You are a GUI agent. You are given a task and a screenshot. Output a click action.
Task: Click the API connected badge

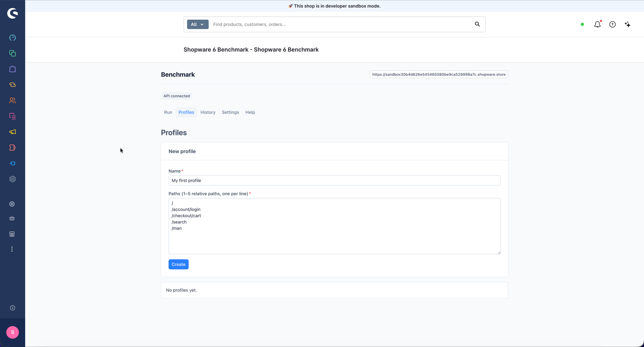177,96
